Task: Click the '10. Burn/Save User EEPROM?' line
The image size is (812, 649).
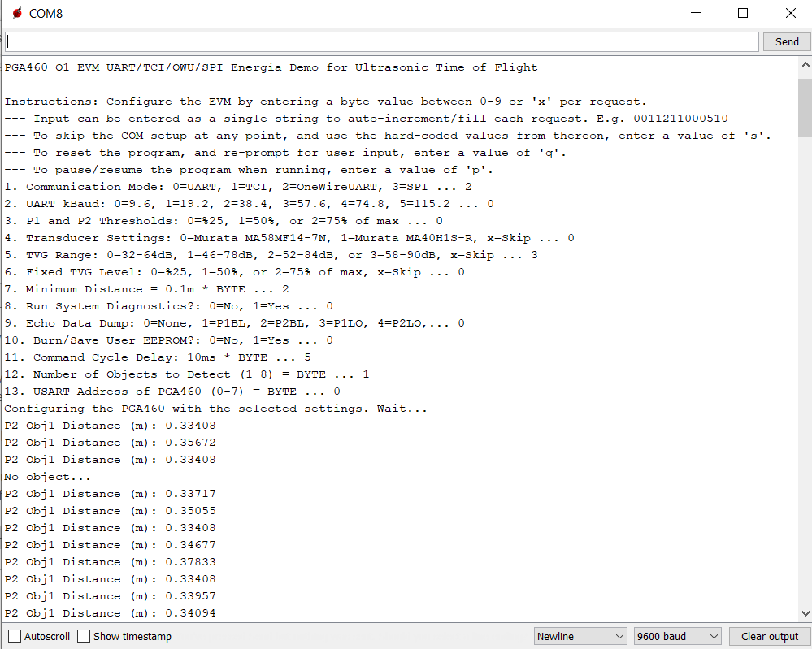Action: coord(169,340)
